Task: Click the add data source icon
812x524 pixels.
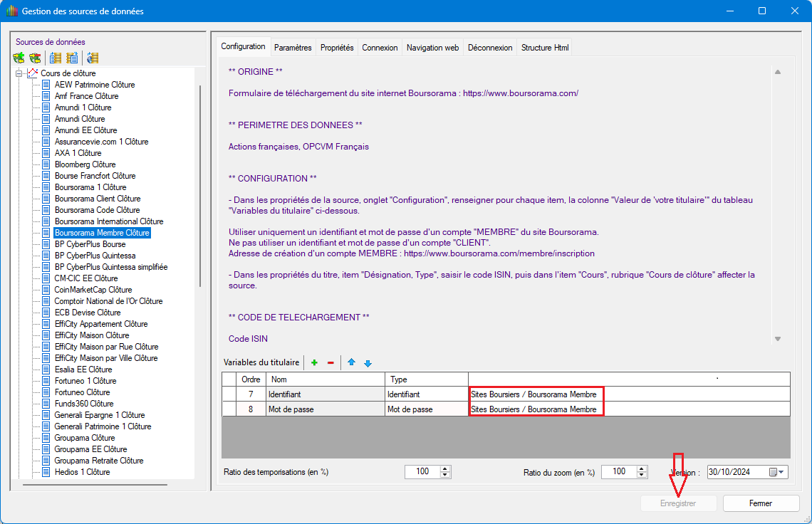Action: point(19,58)
